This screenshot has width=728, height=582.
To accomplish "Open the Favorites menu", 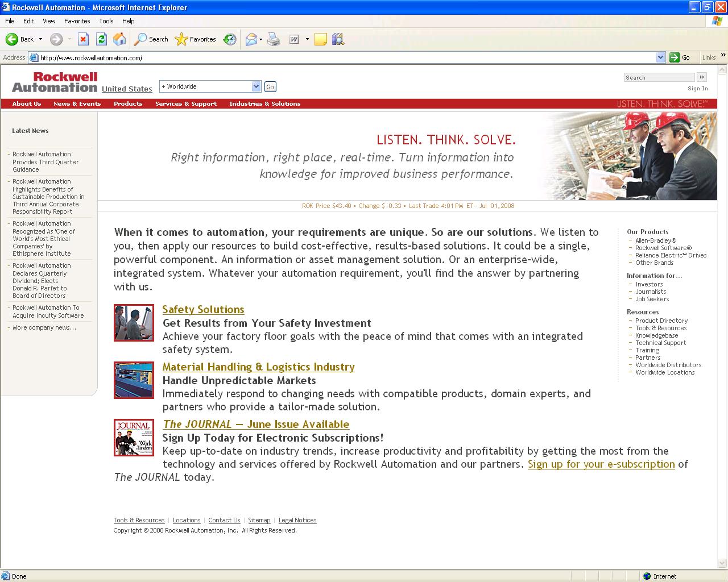I will point(77,21).
